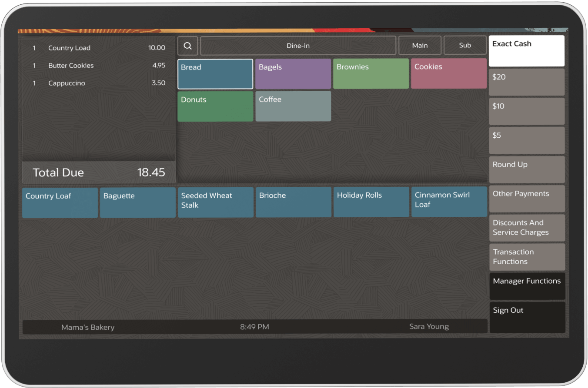The height and width of the screenshot is (388, 588).
Task: Select the Brownies category
Action: click(x=371, y=73)
